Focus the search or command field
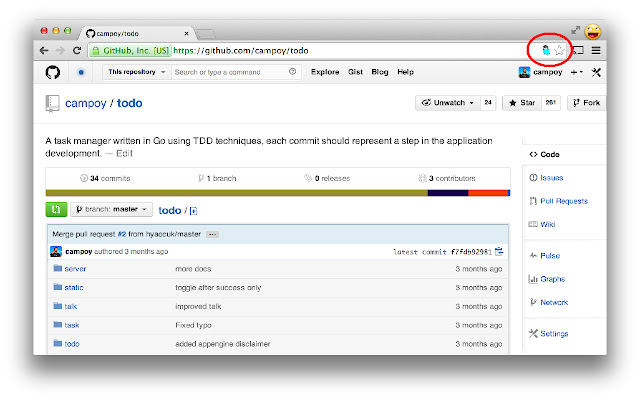 230,72
